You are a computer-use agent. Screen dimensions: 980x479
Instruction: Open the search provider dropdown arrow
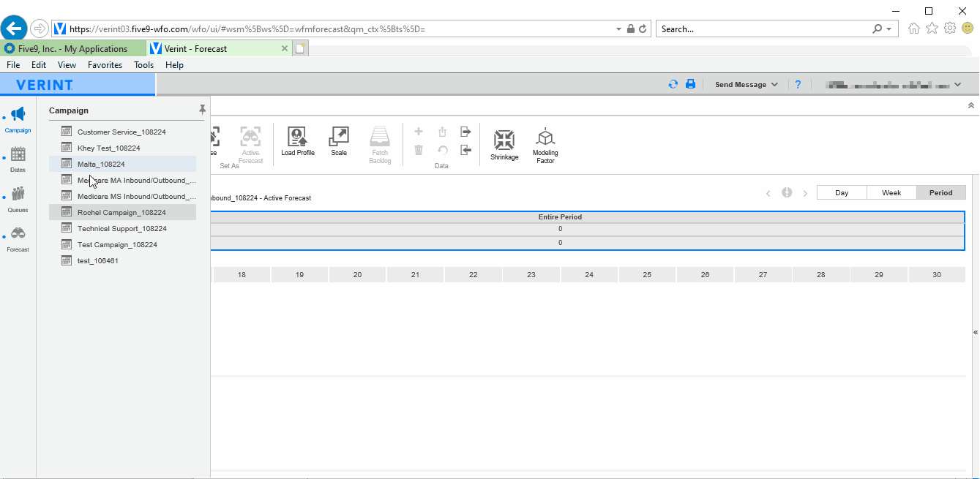point(889,29)
